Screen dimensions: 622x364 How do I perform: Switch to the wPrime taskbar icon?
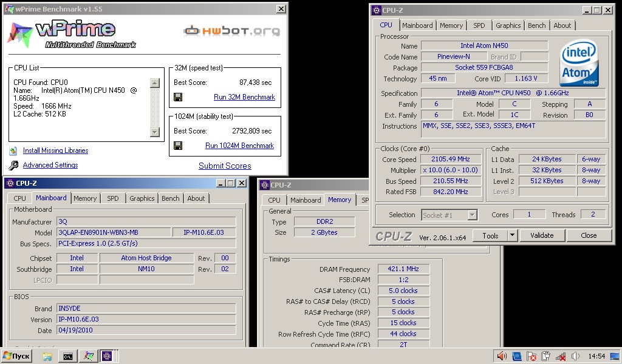[x=88, y=357]
